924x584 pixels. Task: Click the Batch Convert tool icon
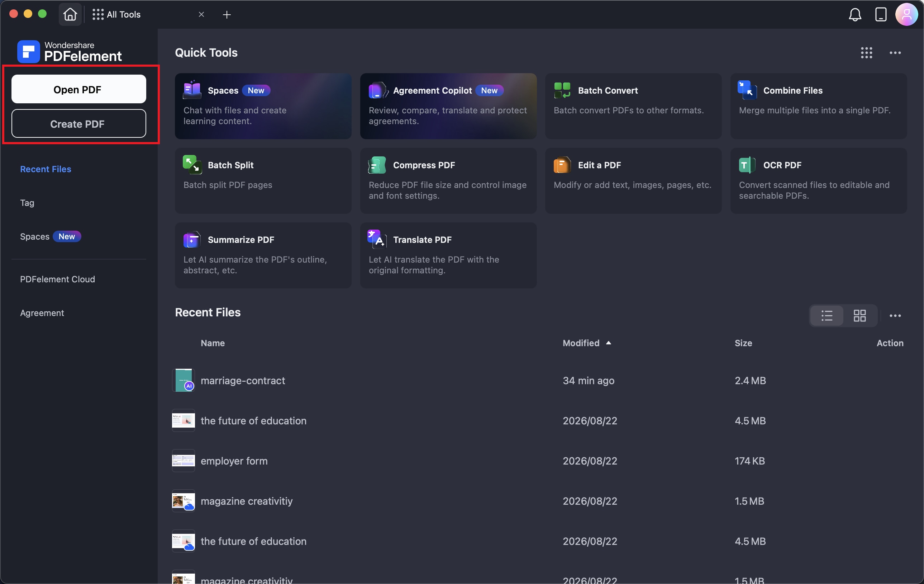click(x=562, y=90)
